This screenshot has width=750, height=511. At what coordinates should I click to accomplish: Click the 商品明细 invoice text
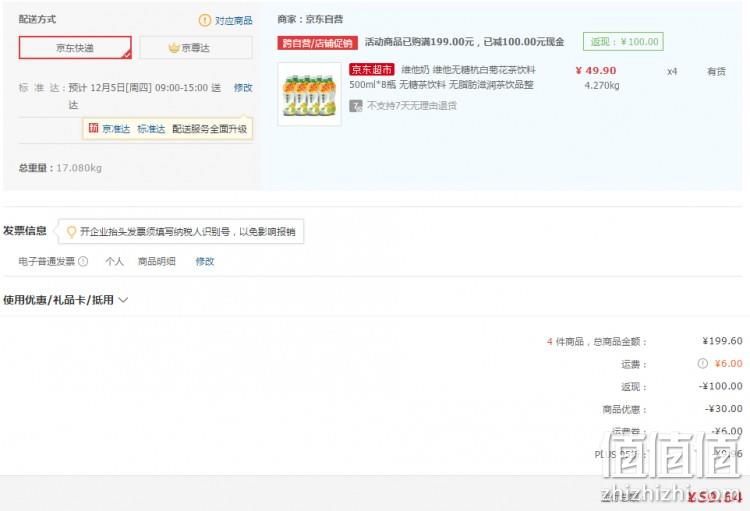156,261
